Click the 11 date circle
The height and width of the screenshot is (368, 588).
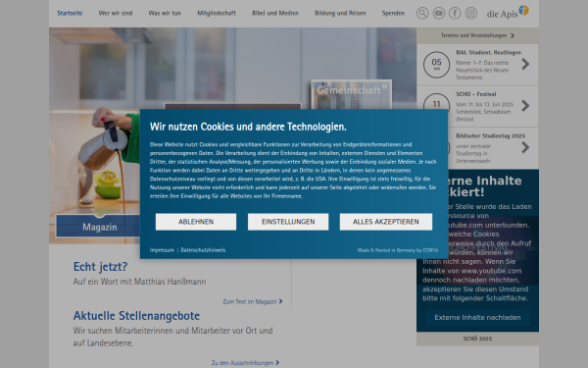[x=436, y=101]
